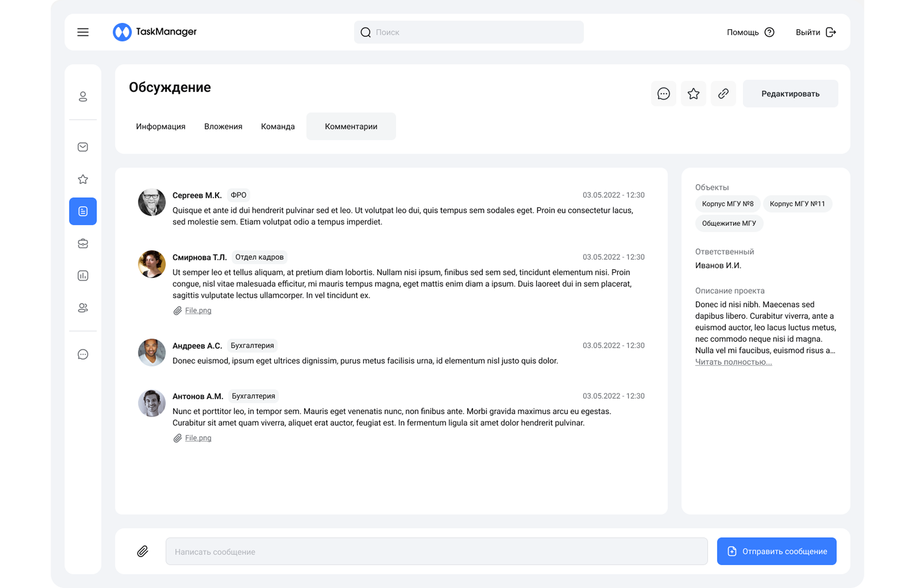Open the user profile sidebar icon
This screenshot has width=915, height=588.
pyautogui.click(x=83, y=96)
